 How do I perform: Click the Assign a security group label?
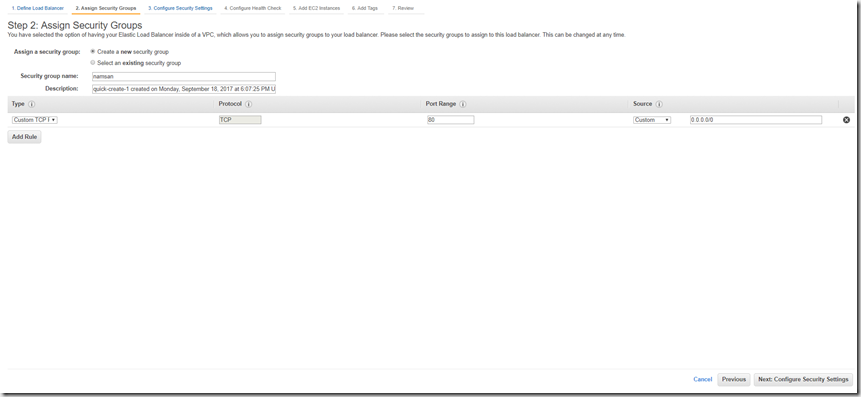47,52
